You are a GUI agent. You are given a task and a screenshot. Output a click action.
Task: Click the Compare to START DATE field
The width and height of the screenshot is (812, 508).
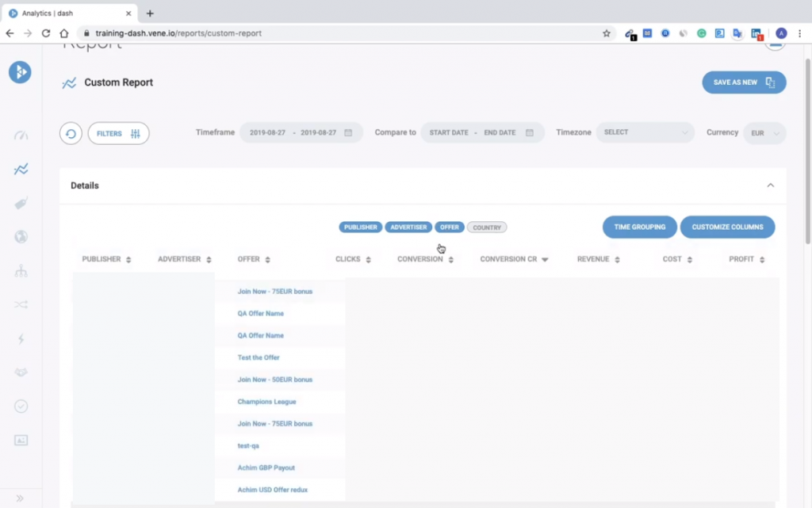point(449,133)
